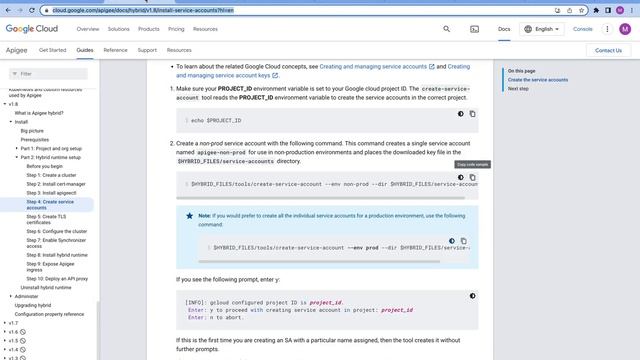Viewport: 640px width, 360px height.
Task: Select the Guides tab
Action: [x=85, y=50]
